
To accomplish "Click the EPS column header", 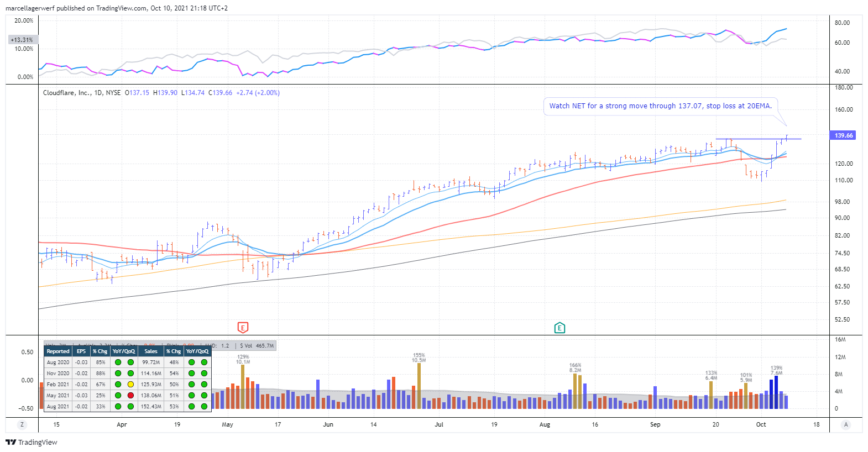I will pos(81,351).
